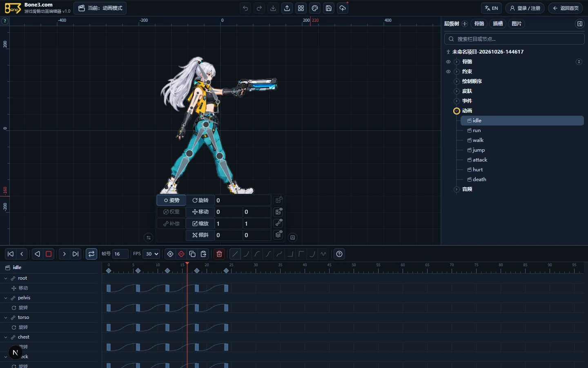Screen dimensions: 588x368
Task: Click the export upload icon in top toolbar
Action: pyautogui.click(x=287, y=8)
